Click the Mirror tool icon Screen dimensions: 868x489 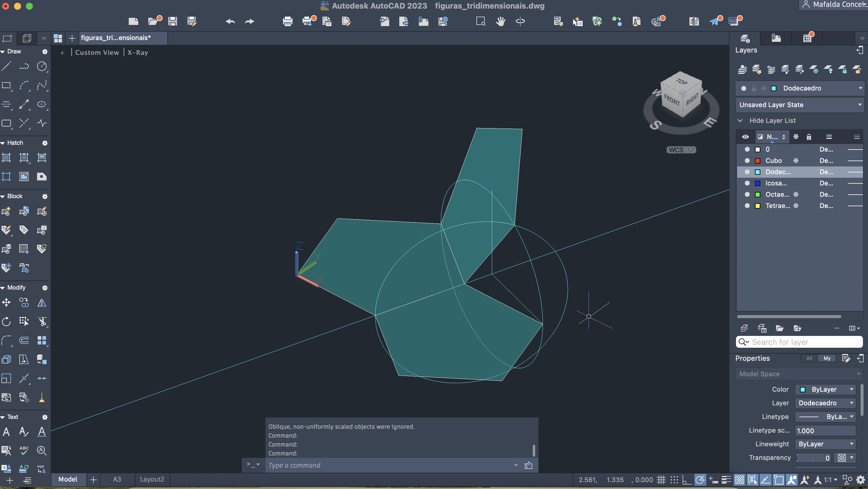[x=42, y=302]
